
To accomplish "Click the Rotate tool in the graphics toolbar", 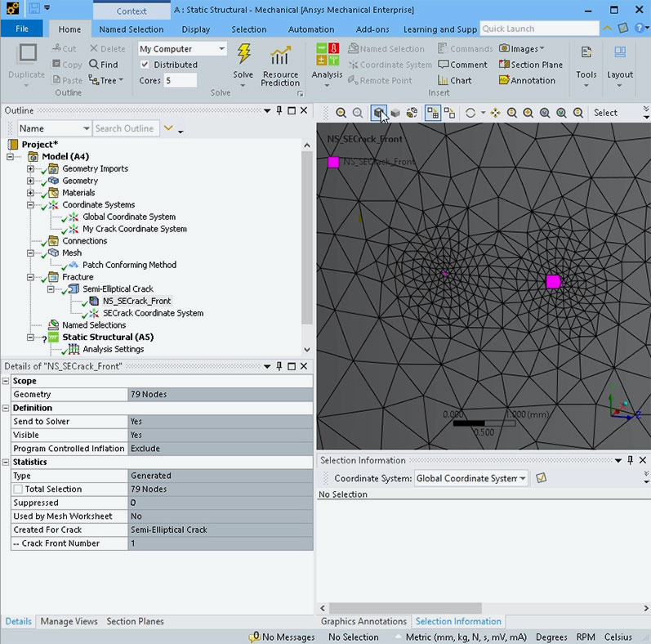I will click(x=470, y=113).
